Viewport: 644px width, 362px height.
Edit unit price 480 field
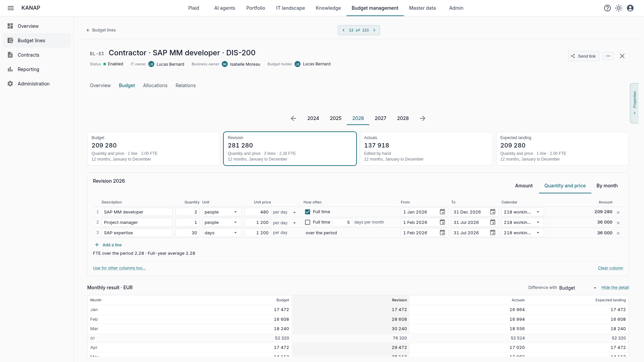pyautogui.click(x=257, y=212)
